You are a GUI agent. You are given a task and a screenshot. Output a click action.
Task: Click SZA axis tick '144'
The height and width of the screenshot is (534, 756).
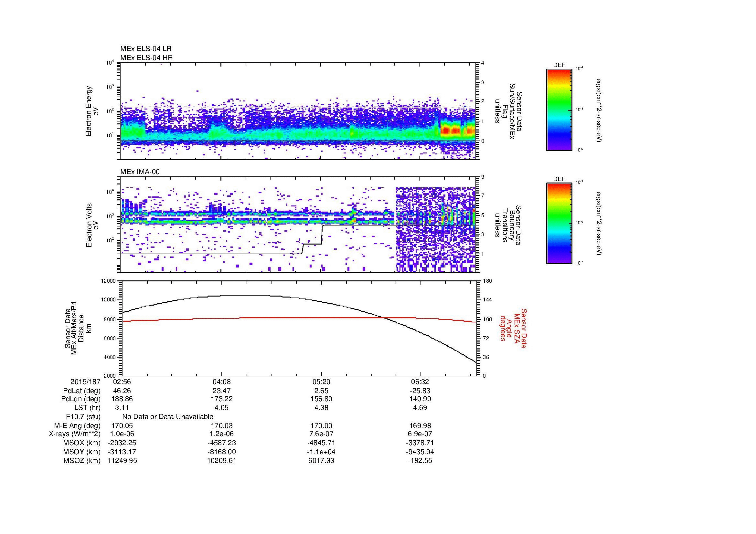pyautogui.click(x=487, y=300)
